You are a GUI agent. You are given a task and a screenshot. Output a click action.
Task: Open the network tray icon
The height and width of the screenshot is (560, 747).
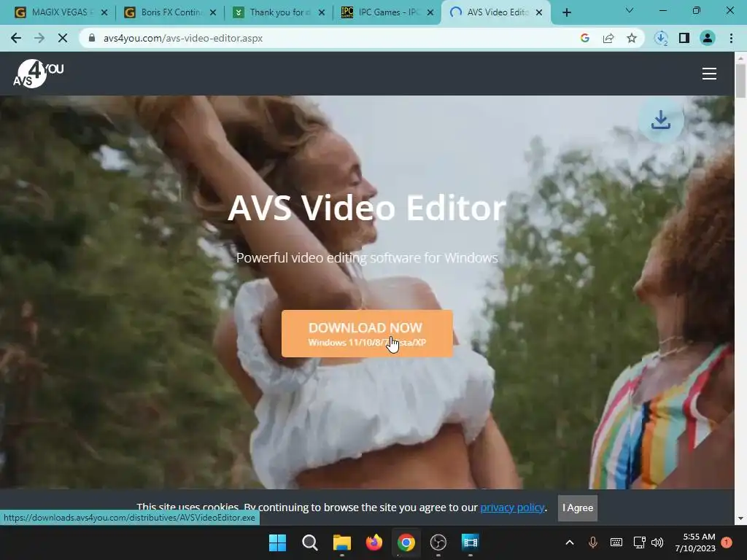click(x=639, y=542)
